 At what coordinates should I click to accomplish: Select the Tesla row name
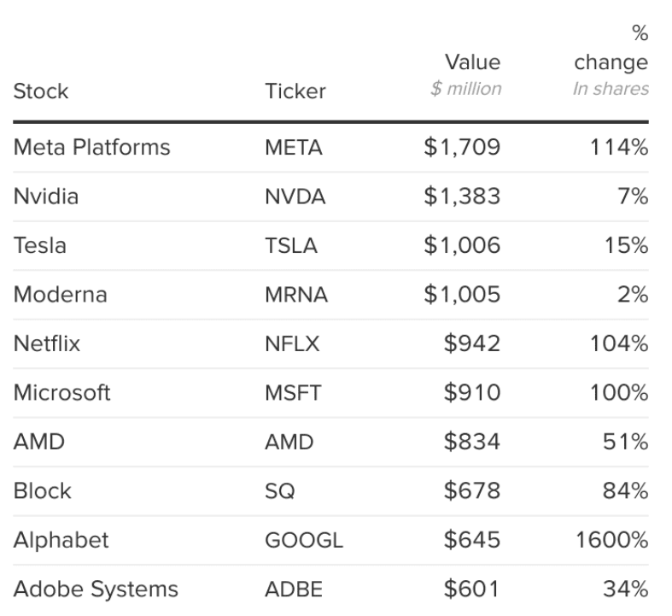coord(40,246)
